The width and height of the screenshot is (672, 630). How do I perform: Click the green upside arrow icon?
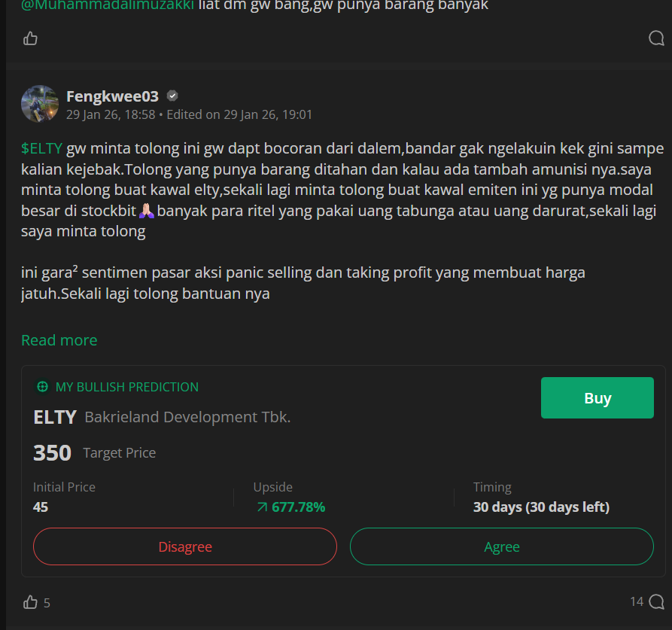(x=262, y=507)
